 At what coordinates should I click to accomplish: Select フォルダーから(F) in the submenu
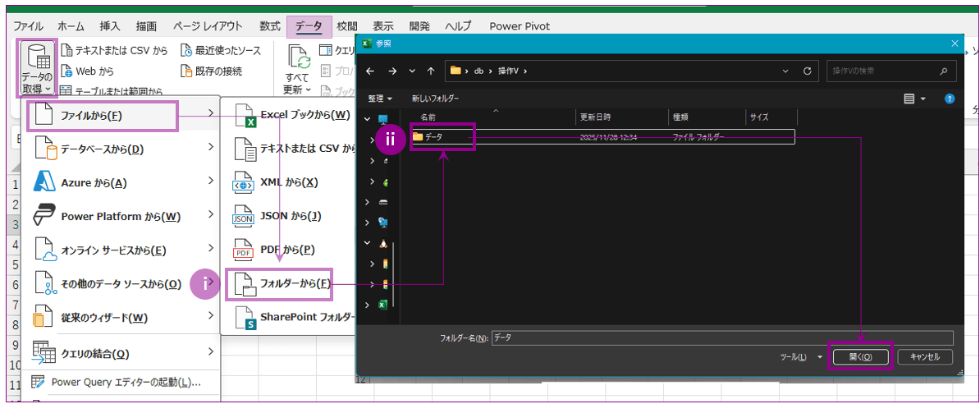[x=279, y=285]
